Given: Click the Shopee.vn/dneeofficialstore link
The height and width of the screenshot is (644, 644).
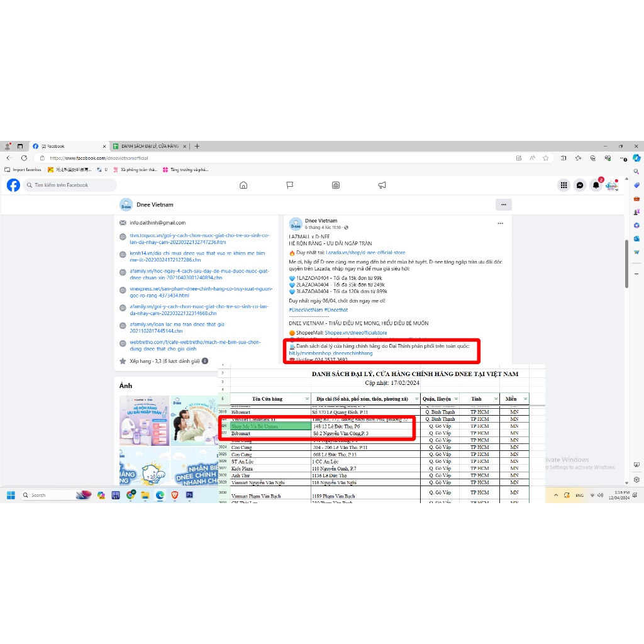Looking at the screenshot, I should coord(355,333).
